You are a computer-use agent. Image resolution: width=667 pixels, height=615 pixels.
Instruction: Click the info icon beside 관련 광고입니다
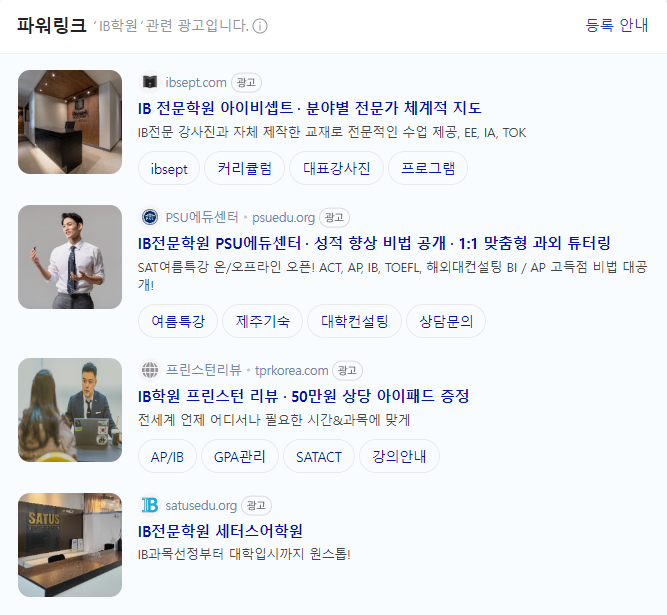260,26
